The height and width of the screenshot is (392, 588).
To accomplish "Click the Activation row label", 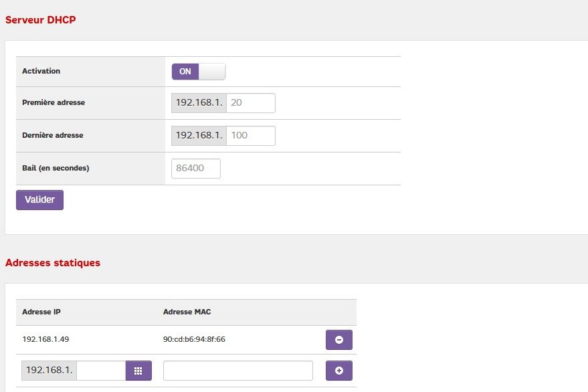I will 41,71.
